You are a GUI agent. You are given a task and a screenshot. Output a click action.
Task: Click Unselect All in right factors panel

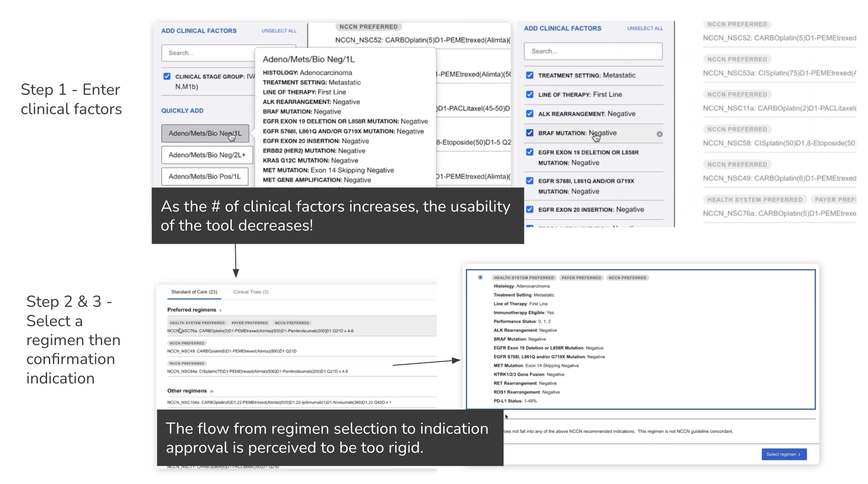click(645, 28)
